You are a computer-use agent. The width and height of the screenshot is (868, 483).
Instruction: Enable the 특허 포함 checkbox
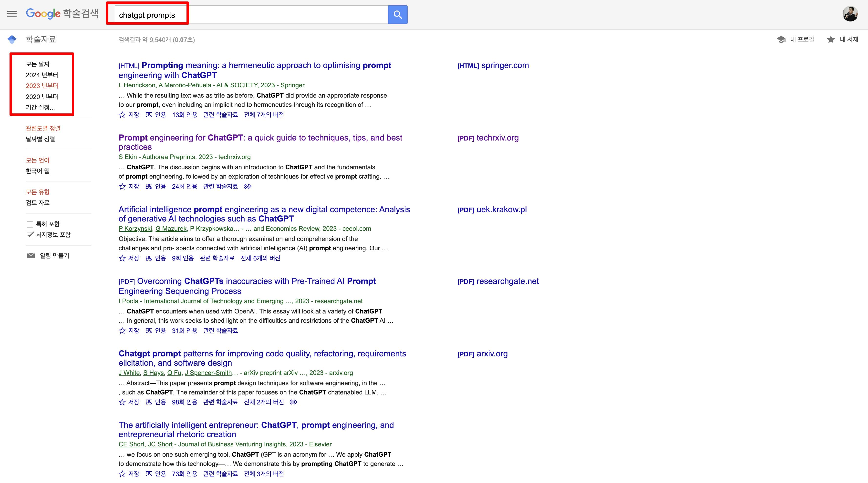[30, 224]
